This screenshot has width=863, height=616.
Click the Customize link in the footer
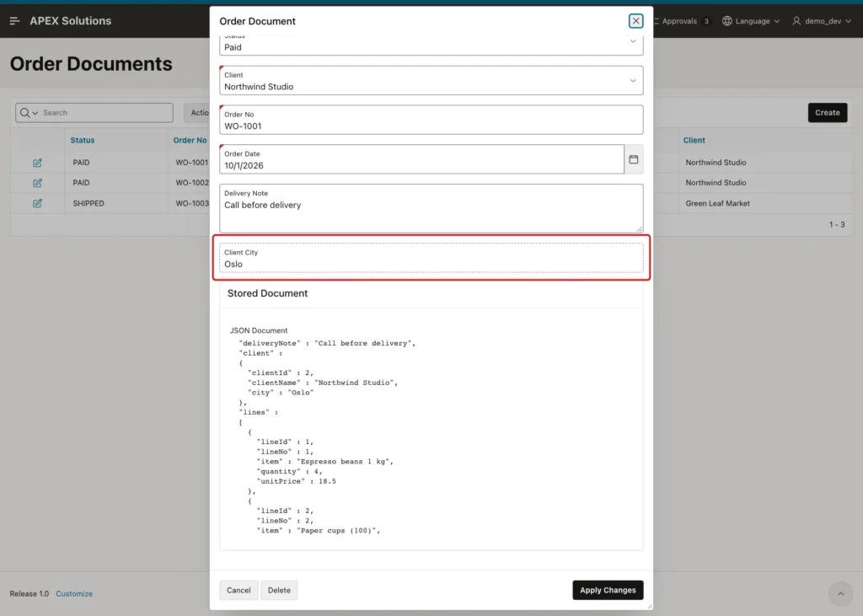[x=74, y=593]
